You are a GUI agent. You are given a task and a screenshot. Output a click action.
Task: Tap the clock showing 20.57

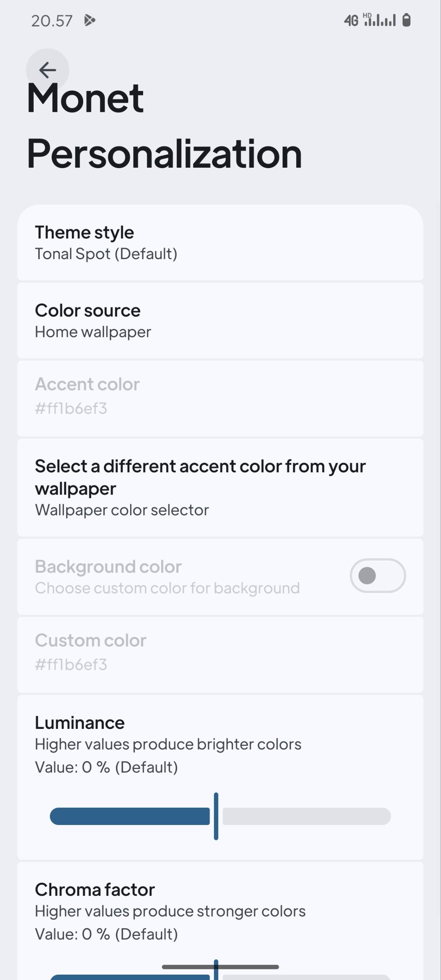pyautogui.click(x=52, y=21)
